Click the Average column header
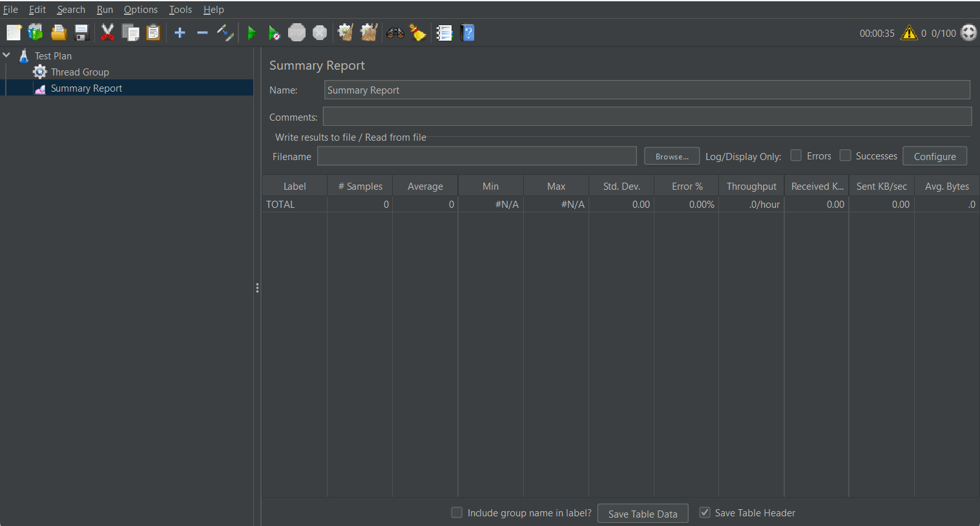This screenshot has height=526, width=980. point(425,186)
